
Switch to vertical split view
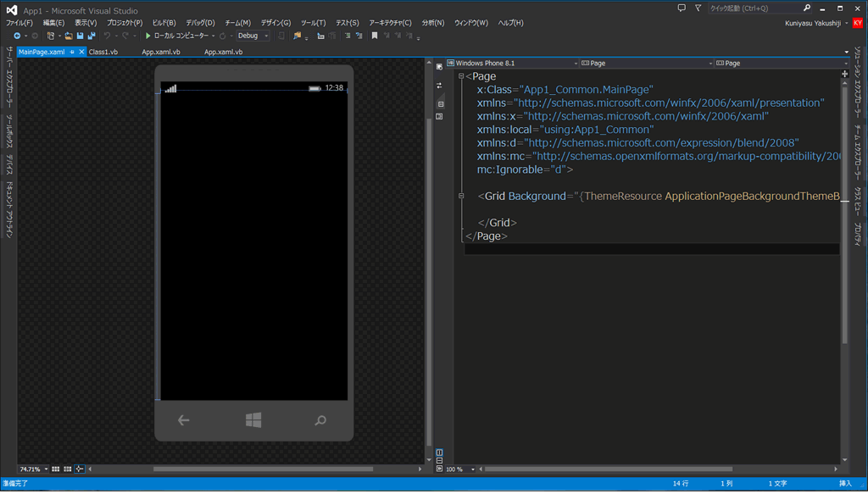(440, 452)
